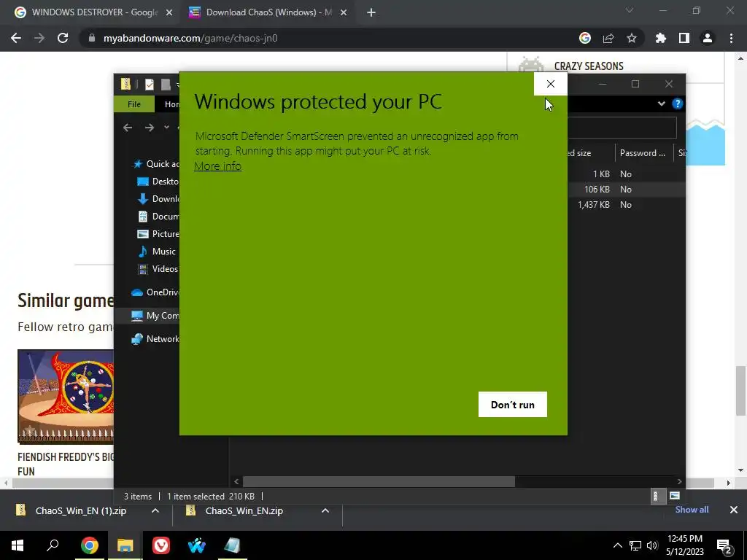Click the share page icon in Chrome

point(608,38)
